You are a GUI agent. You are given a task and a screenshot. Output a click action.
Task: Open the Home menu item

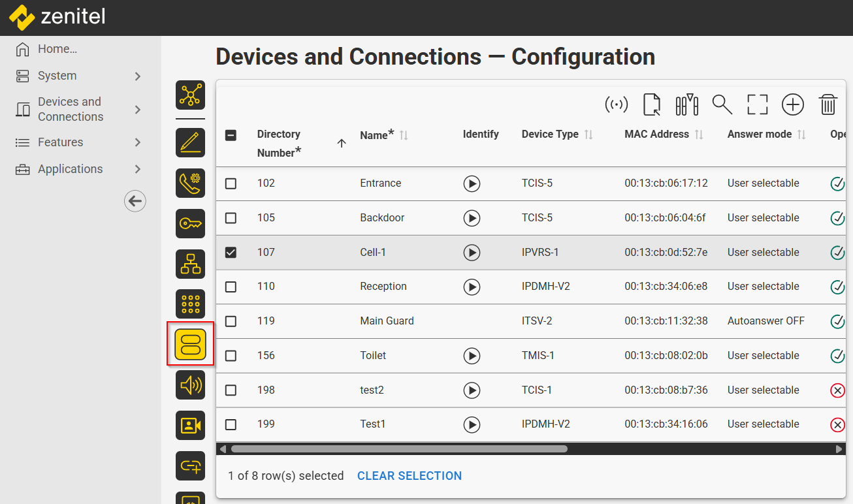(x=57, y=49)
